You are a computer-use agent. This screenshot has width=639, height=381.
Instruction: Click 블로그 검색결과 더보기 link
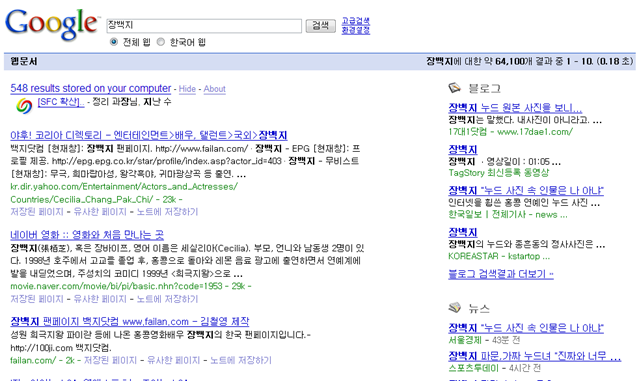coord(501,274)
